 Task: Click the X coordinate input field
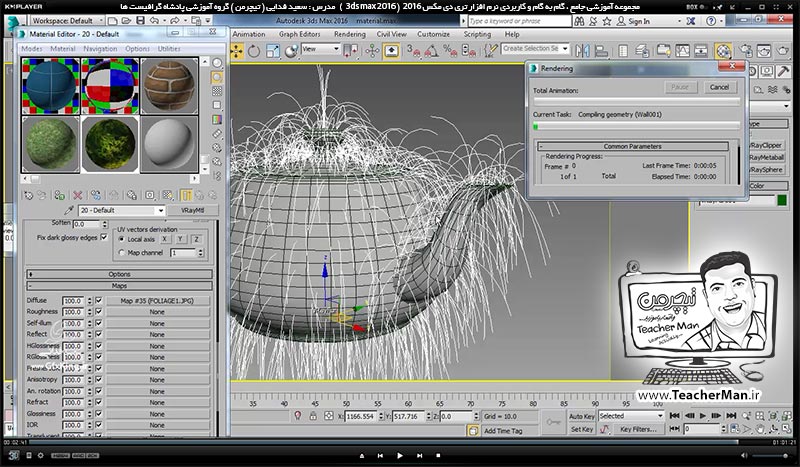coord(361,416)
